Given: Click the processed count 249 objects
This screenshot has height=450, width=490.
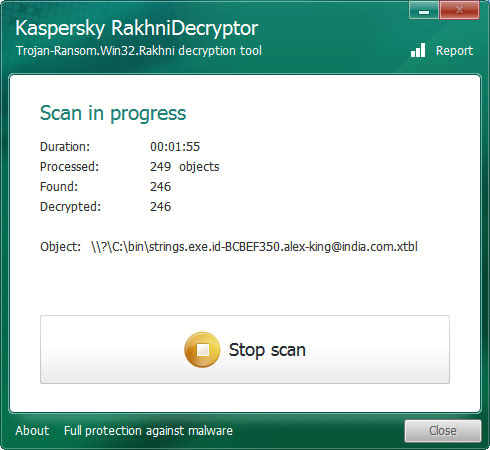Looking at the screenshot, I should click(x=185, y=167).
